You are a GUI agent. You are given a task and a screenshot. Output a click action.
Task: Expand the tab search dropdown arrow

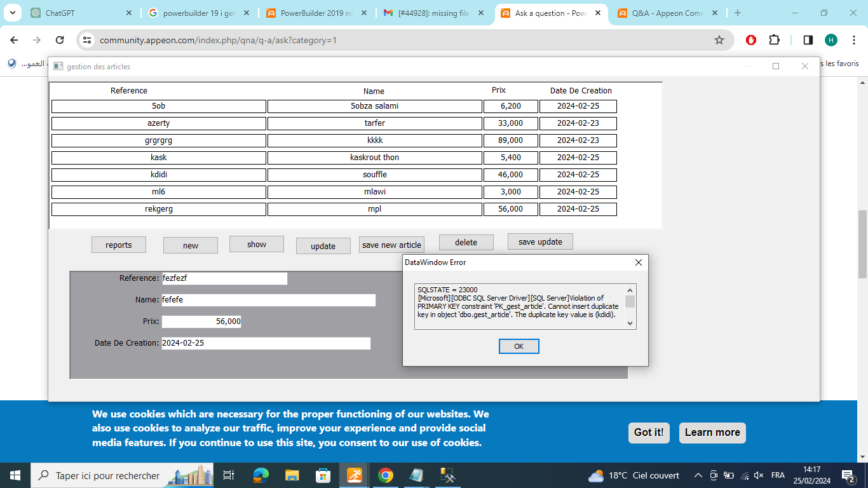click(13, 13)
